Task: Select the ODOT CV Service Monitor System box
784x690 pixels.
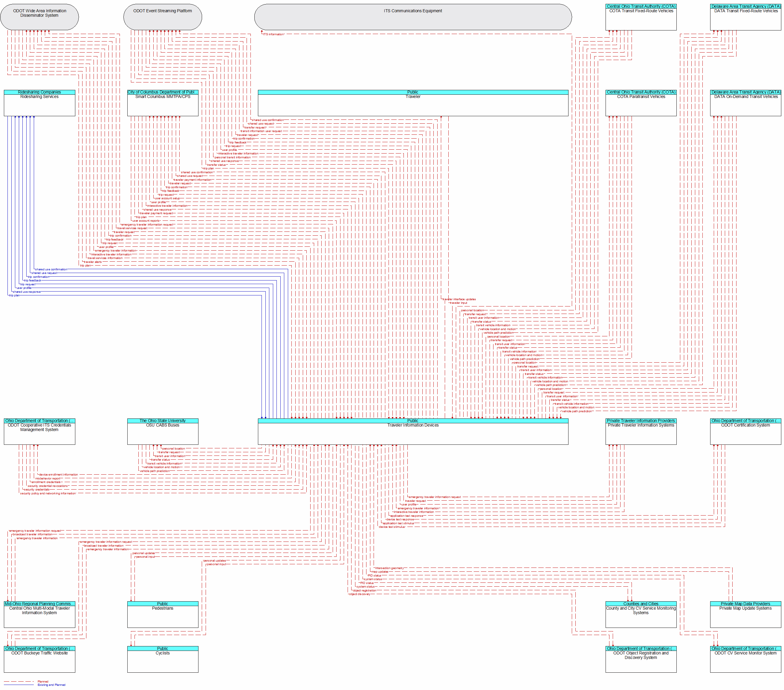Action: (x=745, y=659)
